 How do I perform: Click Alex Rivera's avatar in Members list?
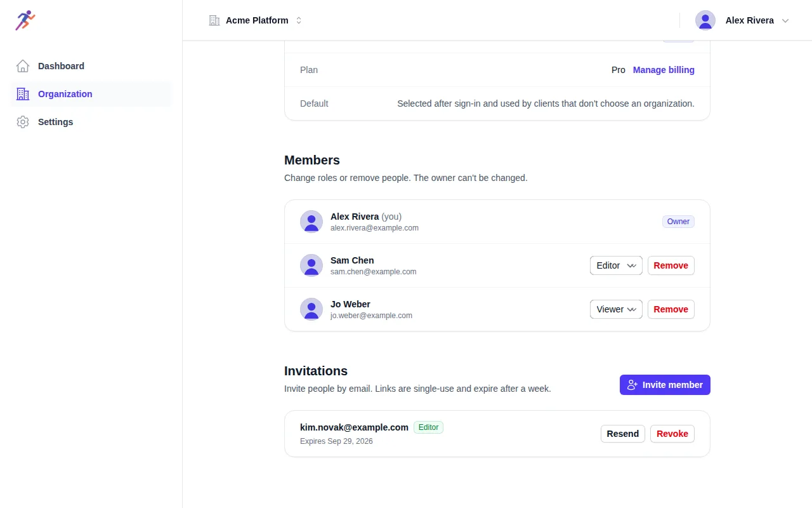click(311, 222)
